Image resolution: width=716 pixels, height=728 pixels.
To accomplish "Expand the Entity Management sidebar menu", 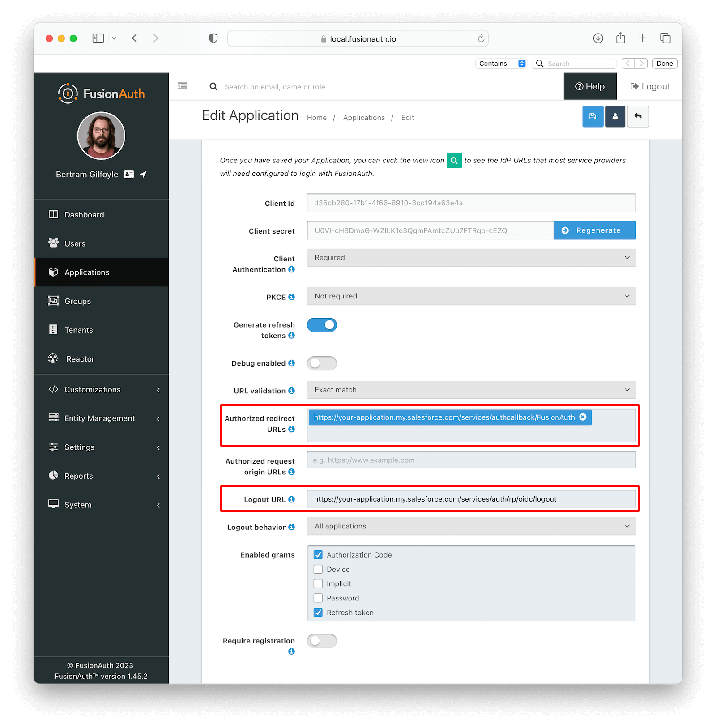I will point(101,418).
